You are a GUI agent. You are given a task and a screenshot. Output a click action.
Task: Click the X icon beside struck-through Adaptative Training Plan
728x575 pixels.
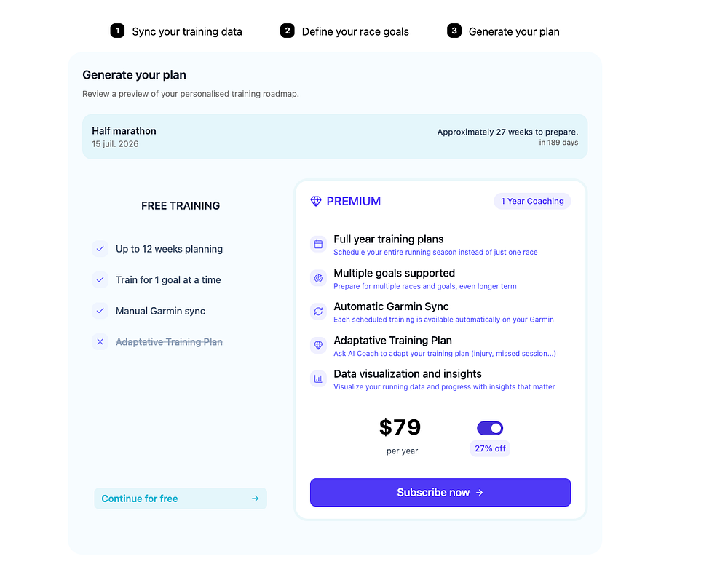point(100,341)
